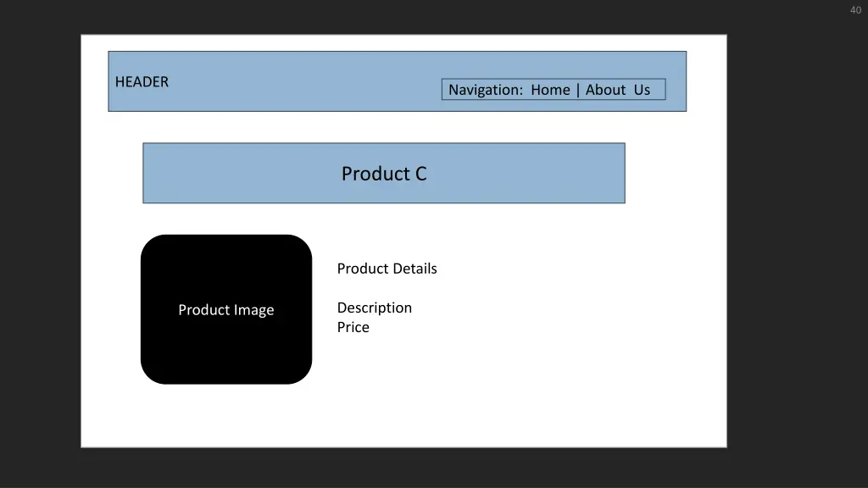Click the word About in navigation
868x488 pixels.
pos(605,90)
